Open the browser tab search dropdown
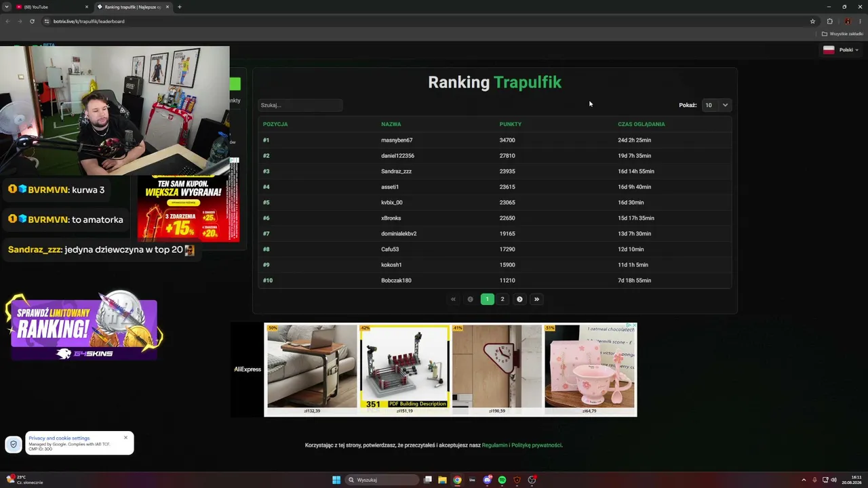Image resolution: width=868 pixels, height=488 pixels. 6,7
